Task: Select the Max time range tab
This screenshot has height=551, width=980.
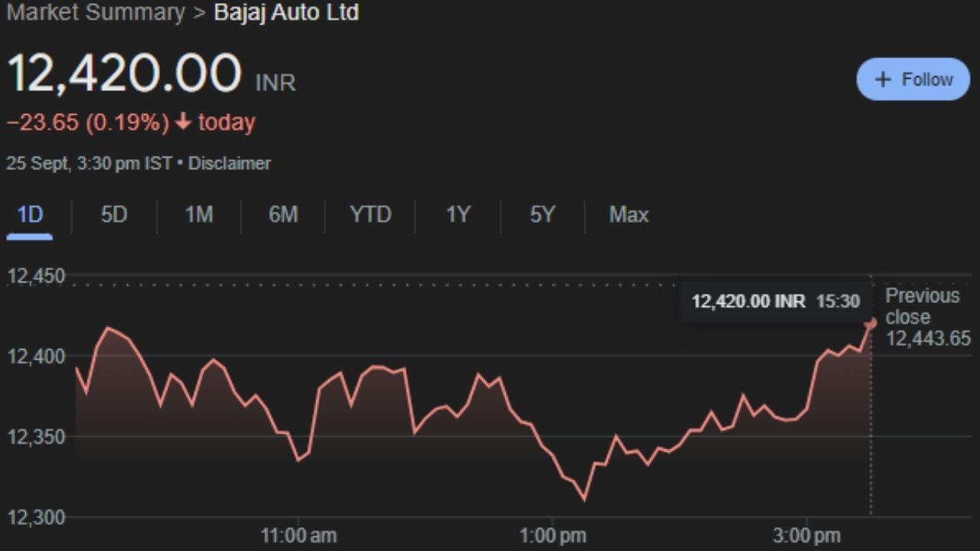Action: (629, 215)
